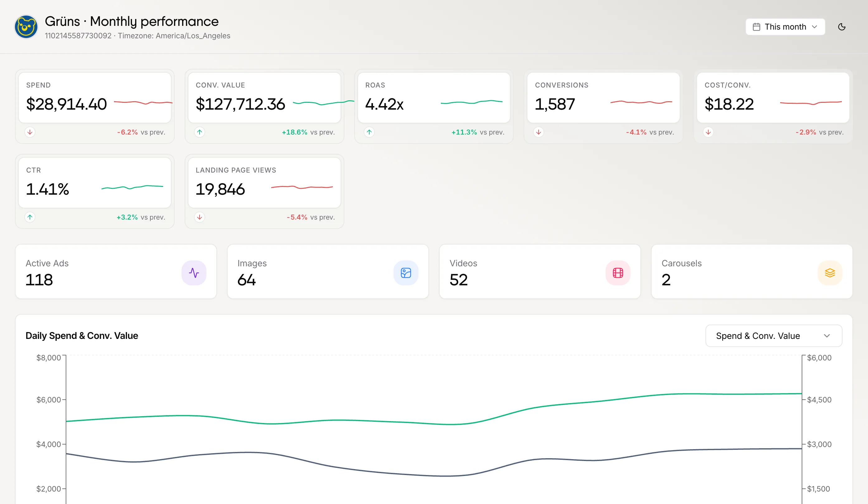Click the Spend card sparkline

pyautogui.click(x=143, y=102)
